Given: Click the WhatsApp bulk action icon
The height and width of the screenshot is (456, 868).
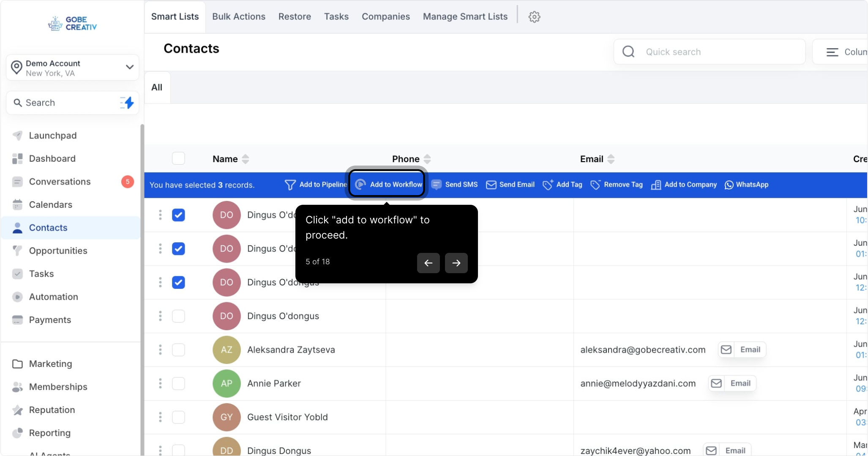Looking at the screenshot, I should coord(729,185).
